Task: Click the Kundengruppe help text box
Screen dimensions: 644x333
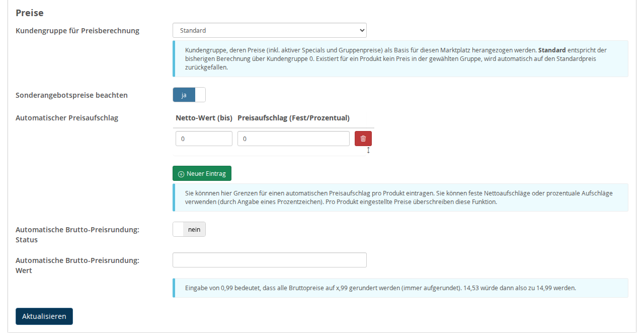Action: click(400, 58)
